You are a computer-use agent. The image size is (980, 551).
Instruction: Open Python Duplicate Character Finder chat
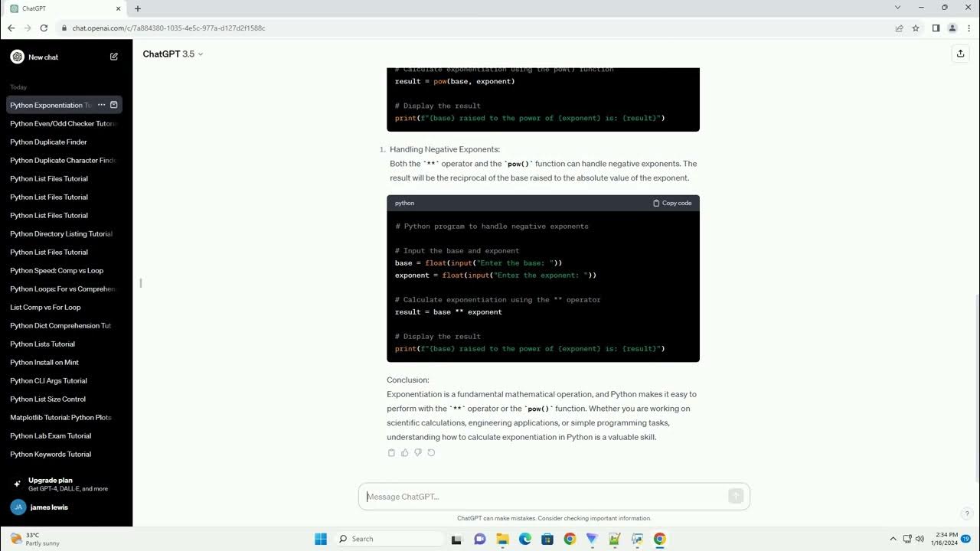point(63,160)
